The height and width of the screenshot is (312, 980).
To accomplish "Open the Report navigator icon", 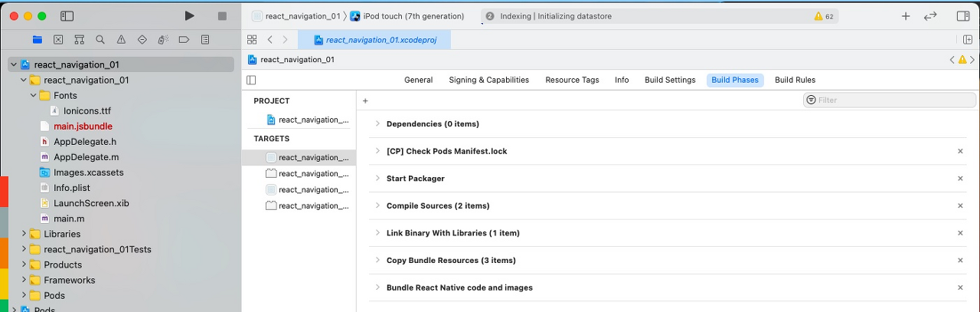I will (x=204, y=39).
